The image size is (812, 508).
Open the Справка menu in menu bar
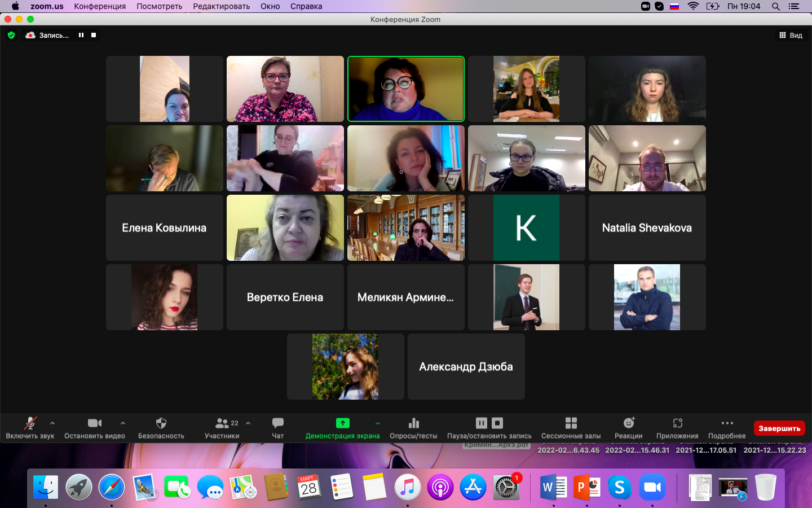coord(306,6)
